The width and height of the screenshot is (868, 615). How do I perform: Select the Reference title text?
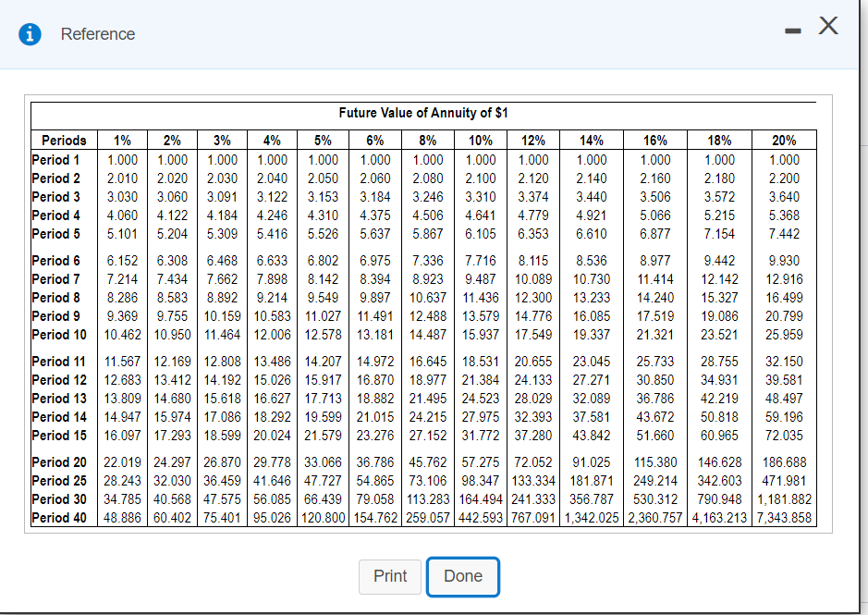click(x=98, y=34)
